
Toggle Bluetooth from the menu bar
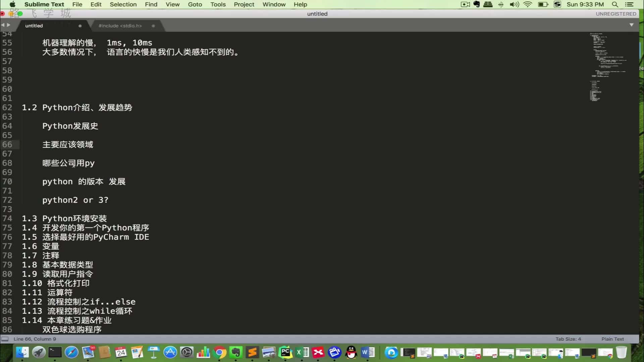501,4
